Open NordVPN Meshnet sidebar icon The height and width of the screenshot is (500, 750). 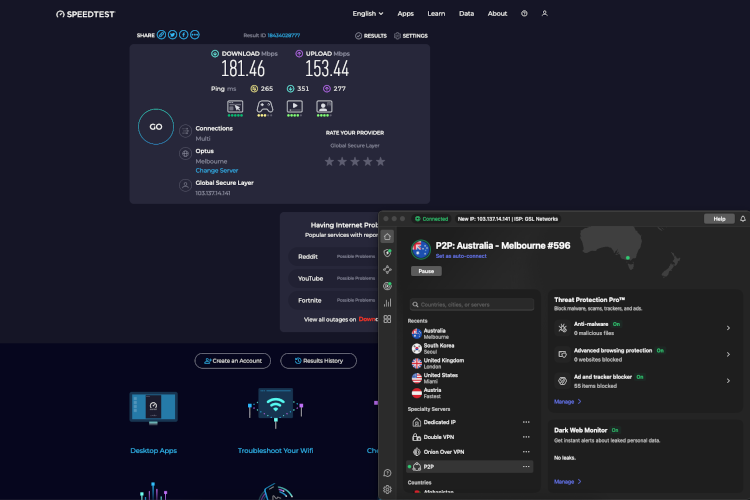(x=387, y=269)
